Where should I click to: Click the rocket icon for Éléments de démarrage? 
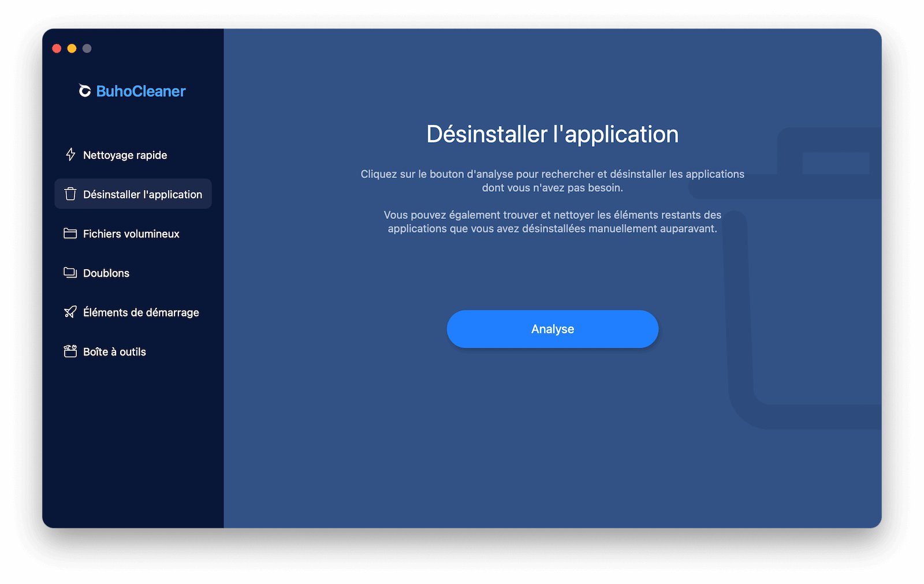pyautogui.click(x=70, y=312)
